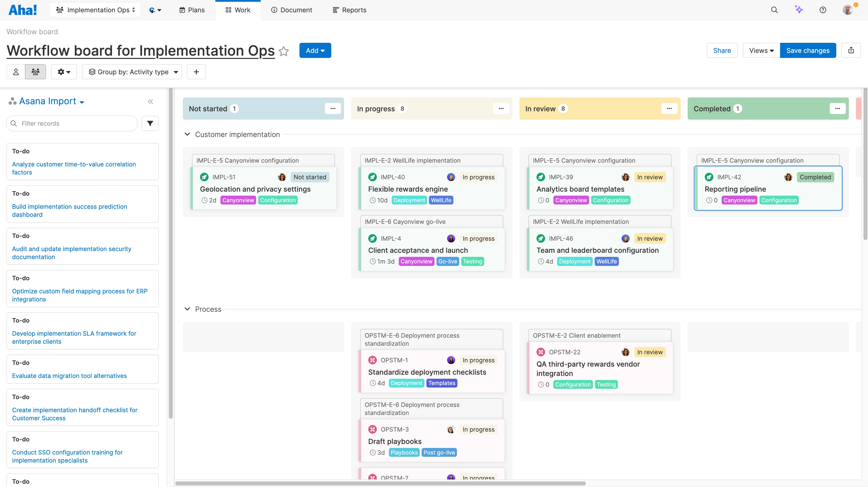Collapse the Customer implementation section
This screenshot has width=868, height=487.
pos(187,134)
